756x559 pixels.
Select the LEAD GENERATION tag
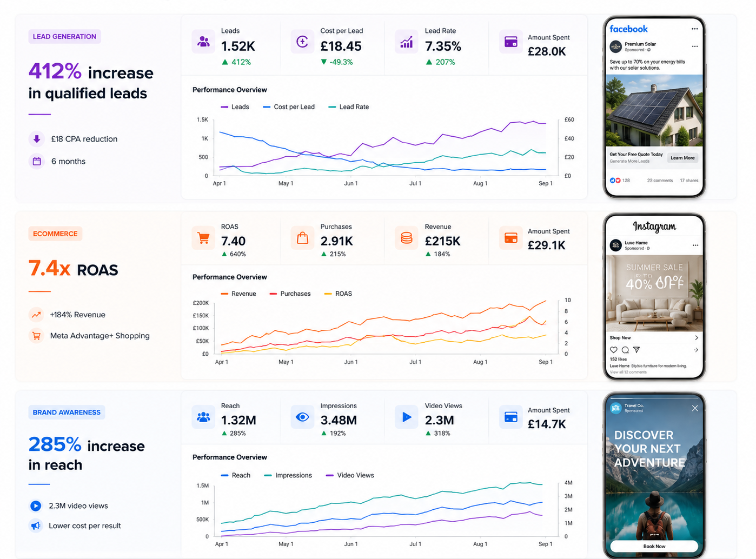(x=64, y=36)
